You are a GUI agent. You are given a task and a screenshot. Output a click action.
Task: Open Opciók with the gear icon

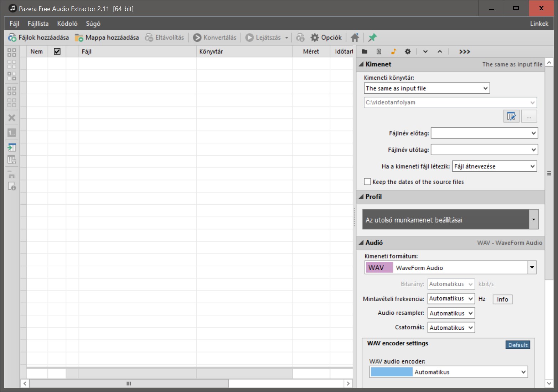pos(315,38)
